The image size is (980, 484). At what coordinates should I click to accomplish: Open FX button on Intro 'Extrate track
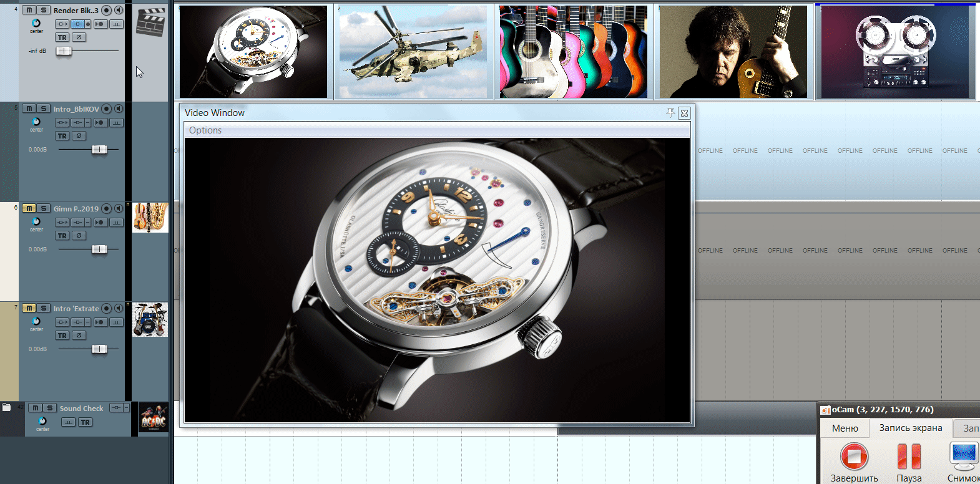77,322
